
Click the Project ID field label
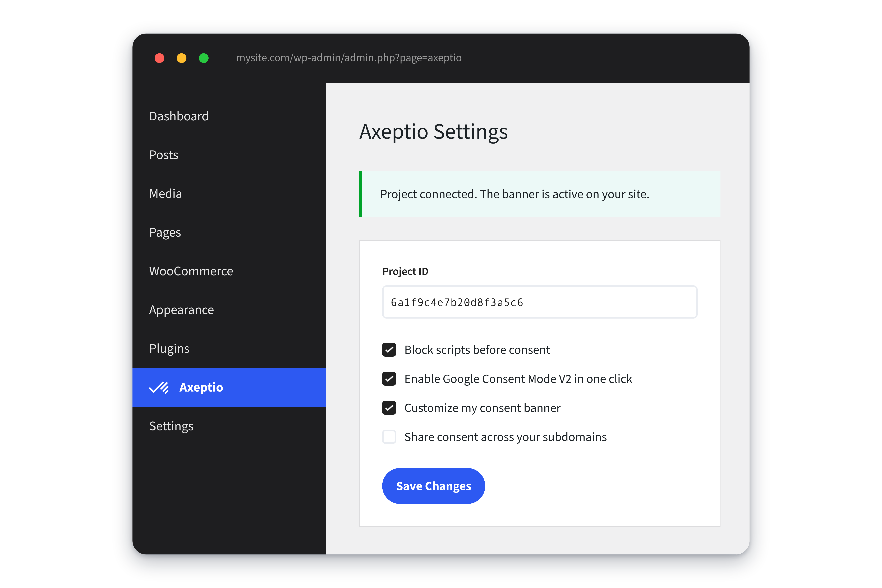405,272
